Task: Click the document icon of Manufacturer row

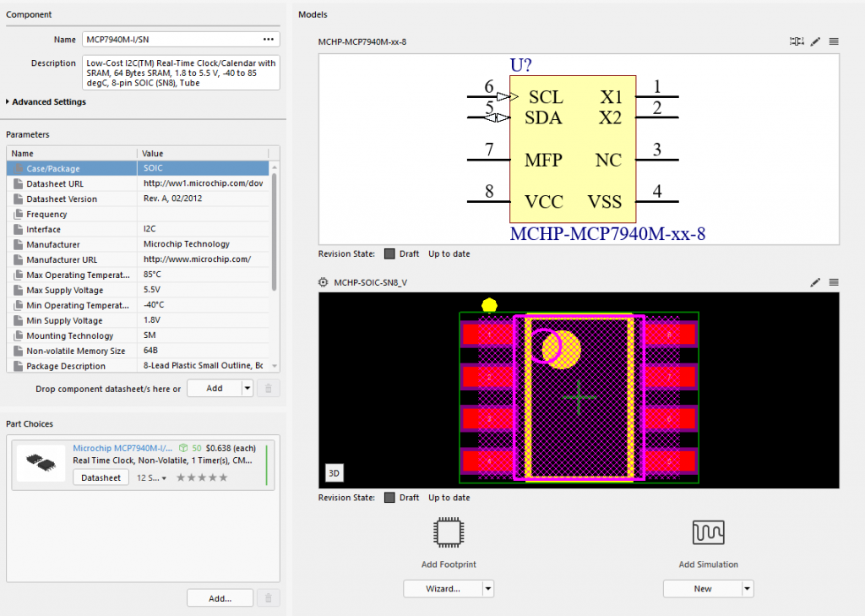Action: (x=19, y=244)
